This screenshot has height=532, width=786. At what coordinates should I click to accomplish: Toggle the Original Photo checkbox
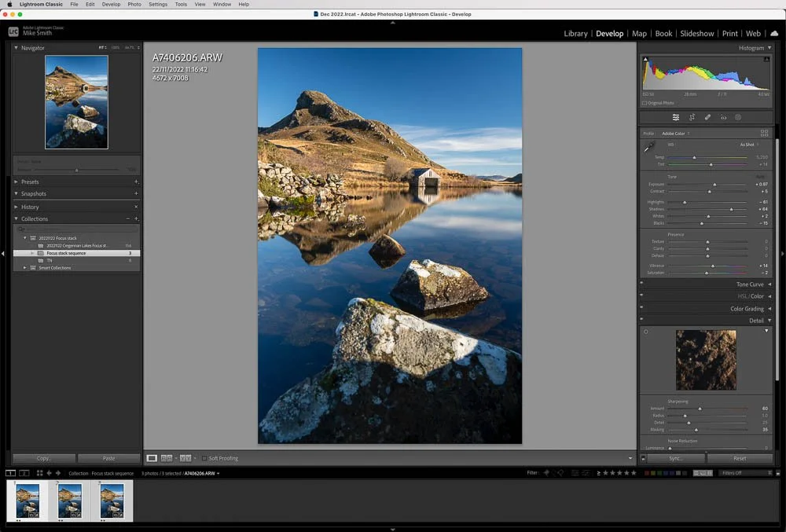645,103
